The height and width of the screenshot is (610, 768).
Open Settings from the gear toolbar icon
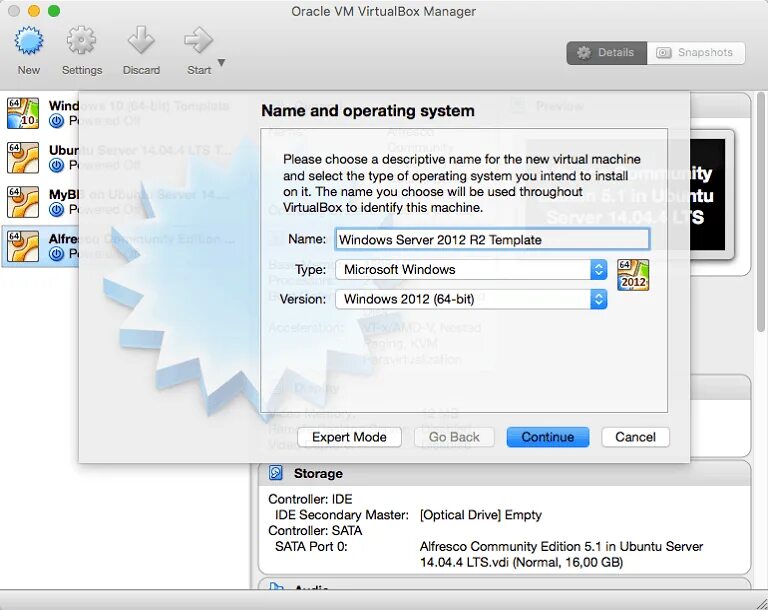(81, 40)
